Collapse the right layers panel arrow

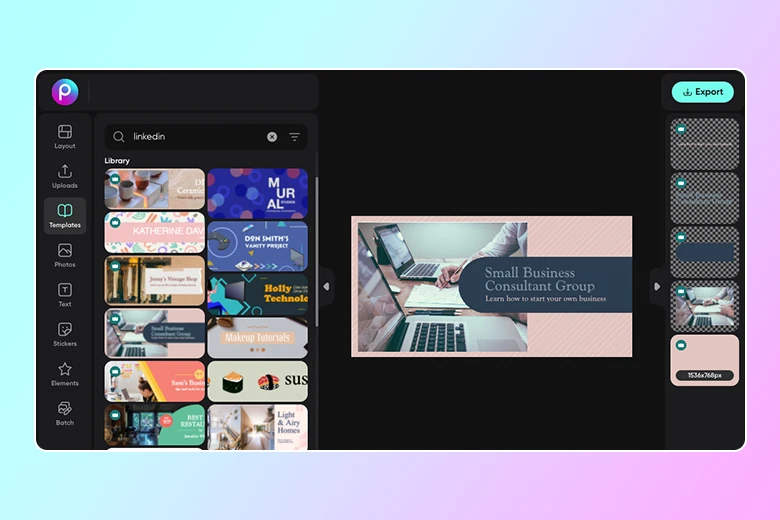pos(657,286)
